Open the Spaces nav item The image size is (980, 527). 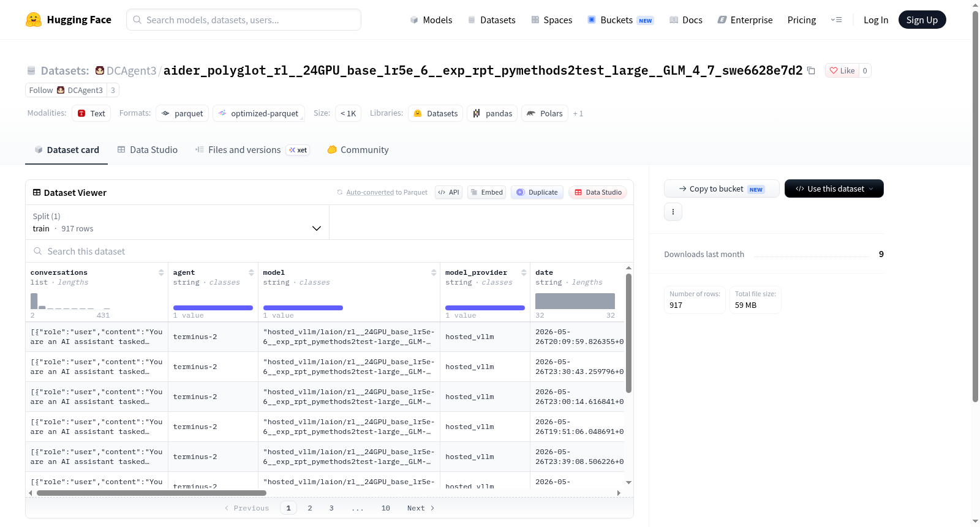(x=552, y=20)
